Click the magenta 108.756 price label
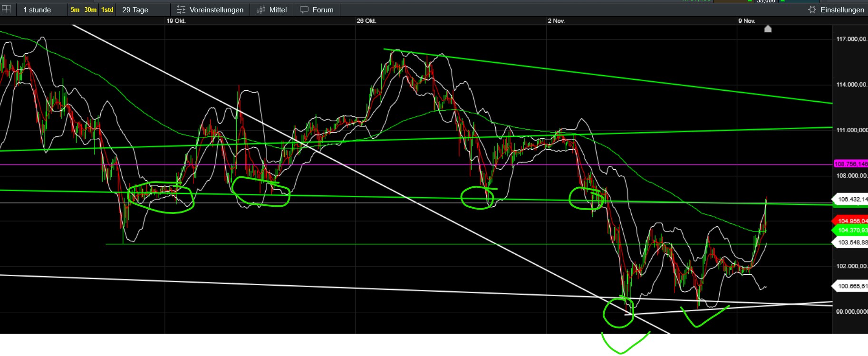This screenshot has width=868, height=356. point(851,164)
